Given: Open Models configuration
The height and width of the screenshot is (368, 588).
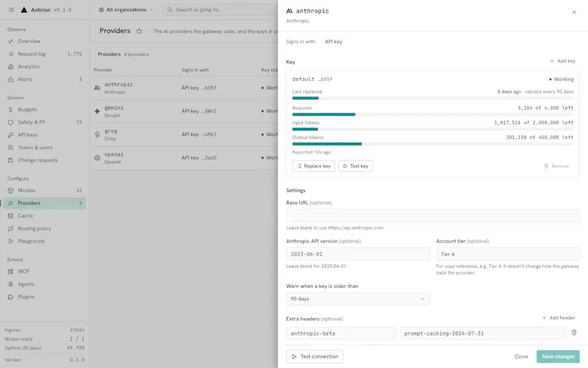Looking at the screenshot, I should (x=45, y=191).
